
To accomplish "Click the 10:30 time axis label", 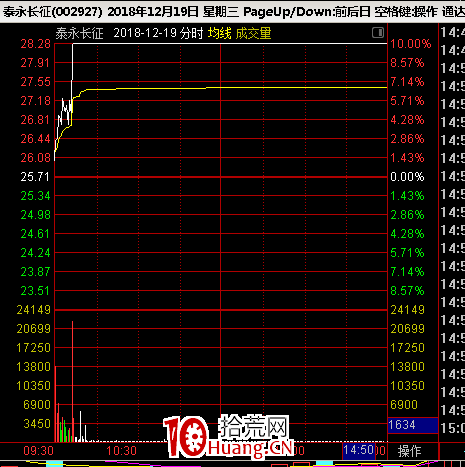I will click(x=121, y=451).
